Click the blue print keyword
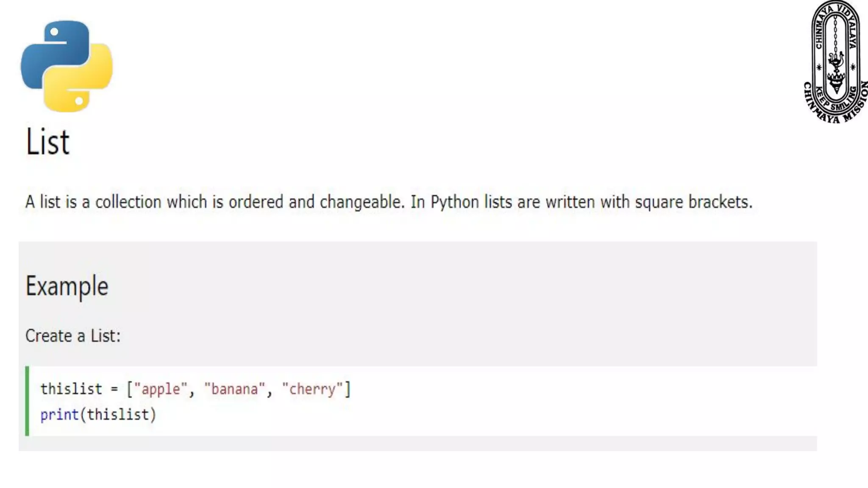Image resolution: width=868 pixels, height=488 pixels. click(x=59, y=414)
